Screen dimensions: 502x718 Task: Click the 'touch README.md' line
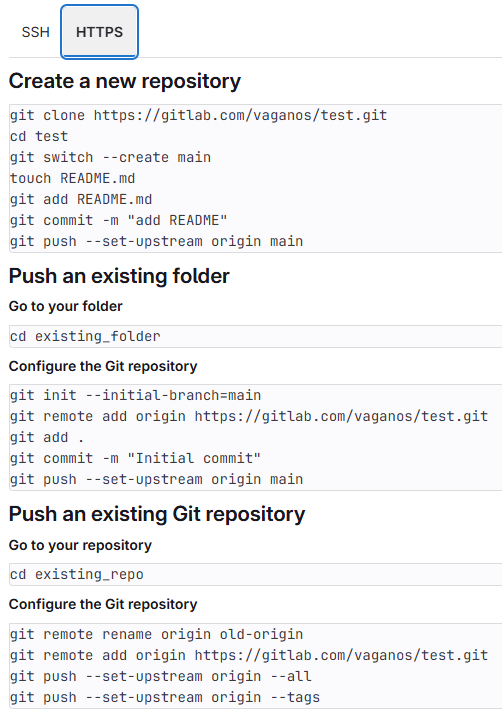(72, 178)
